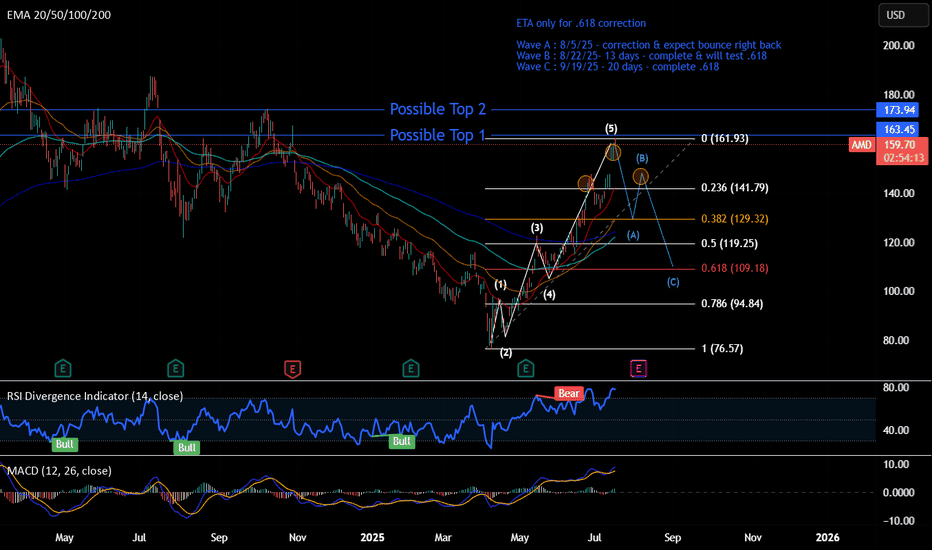Image resolution: width=932 pixels, height=550 pixels.
Task: Select the wave (C) projection label
Action: [673, 282]
